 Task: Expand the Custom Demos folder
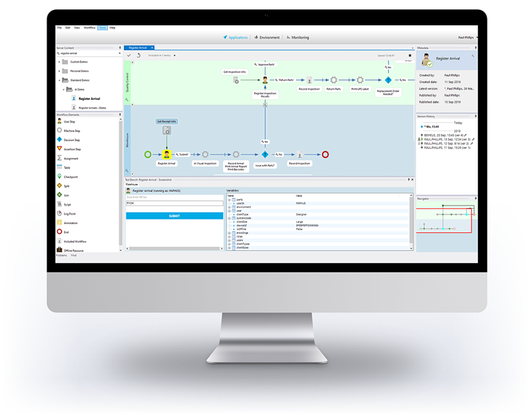click(59, 62)
